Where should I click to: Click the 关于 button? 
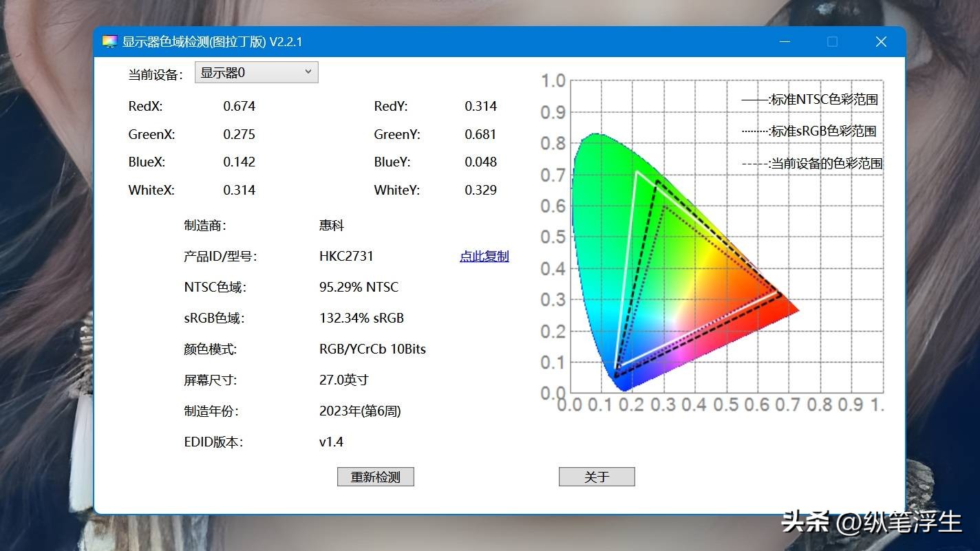coord(596,476)
